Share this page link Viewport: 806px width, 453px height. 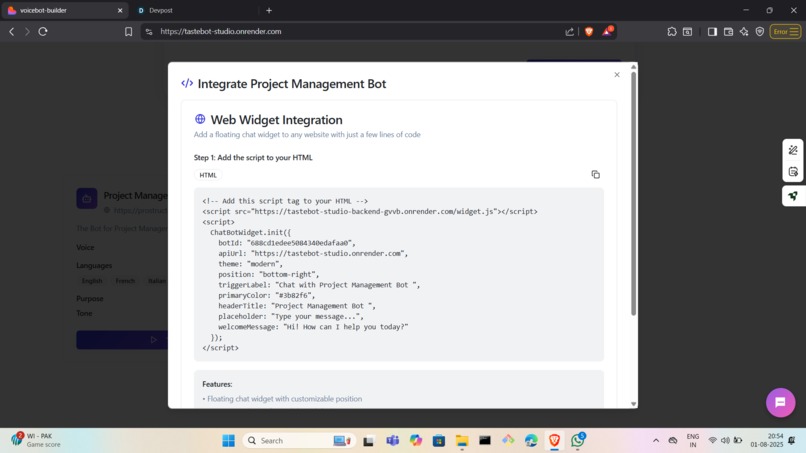[570, 31]
